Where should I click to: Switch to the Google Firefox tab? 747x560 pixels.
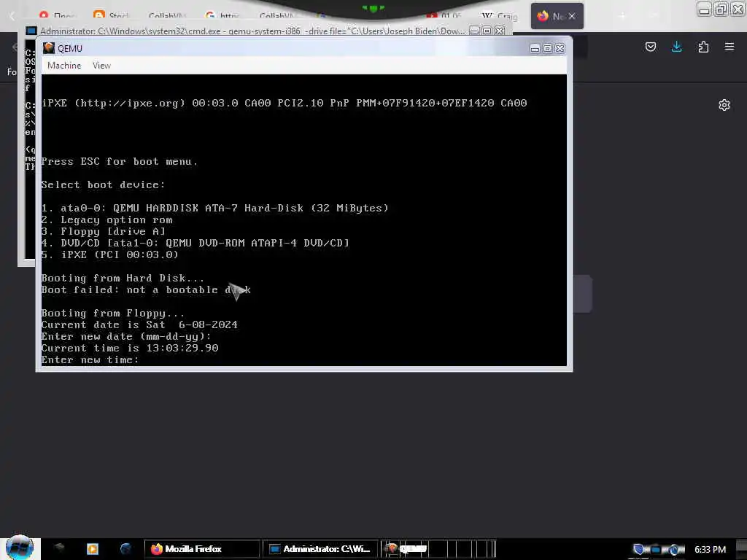pyautogui.click(x=222, y=16)
